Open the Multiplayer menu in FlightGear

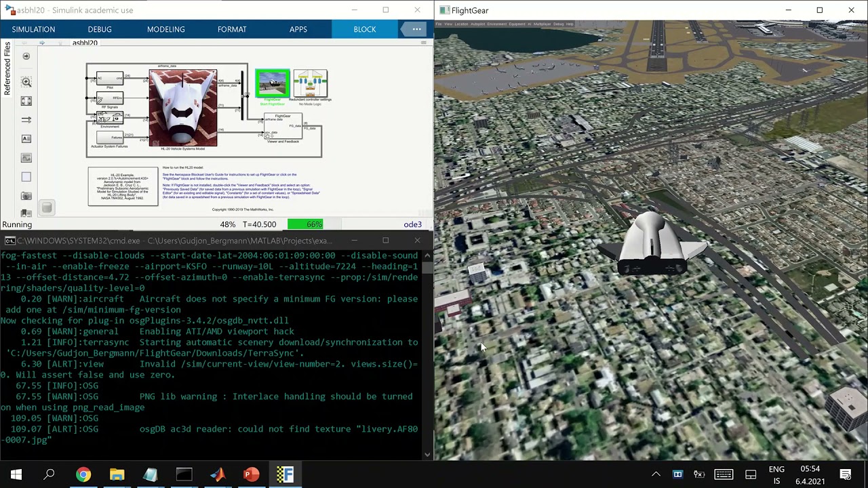point(542,24)
